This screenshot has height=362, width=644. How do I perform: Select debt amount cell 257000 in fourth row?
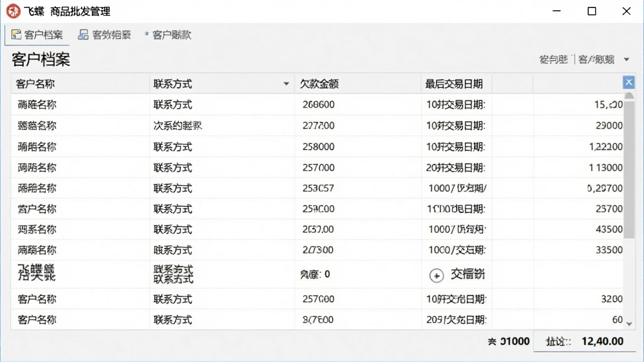point(318,167)
